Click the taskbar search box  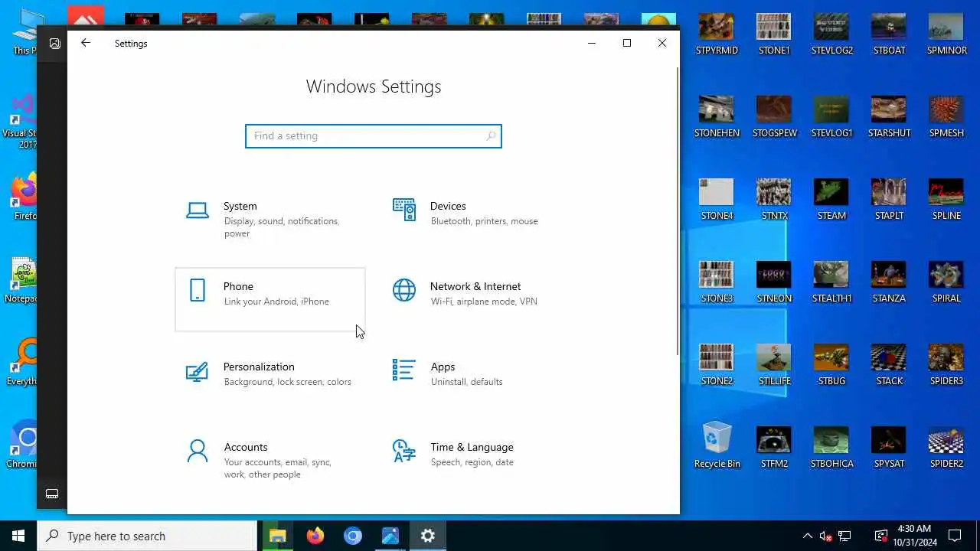[x=147, y=536]
